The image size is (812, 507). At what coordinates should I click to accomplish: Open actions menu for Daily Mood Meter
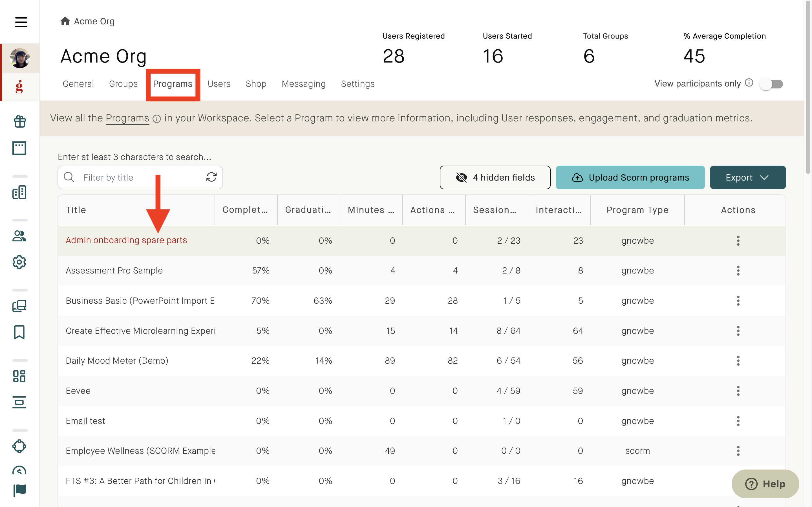pyautogui.click(x=738, y=361)
